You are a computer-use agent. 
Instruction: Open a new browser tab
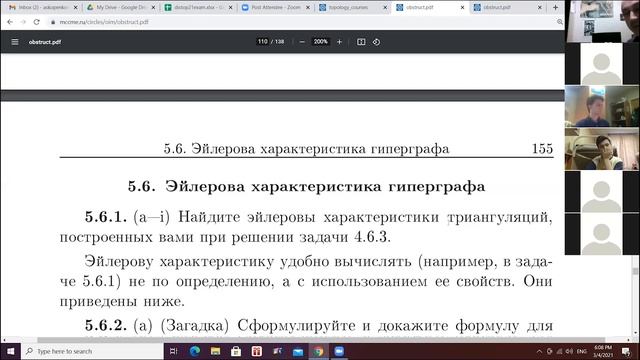pos(556,7)
